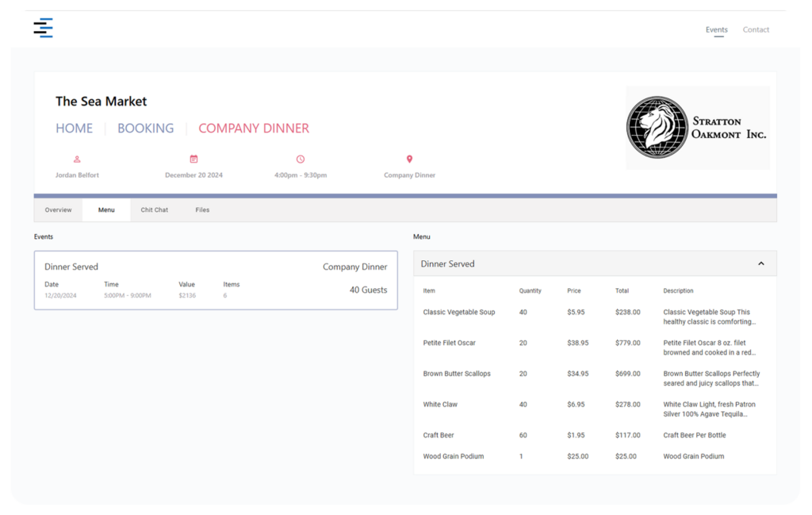Click the calendar icon above December 20 2024

(x=193, y=159)
